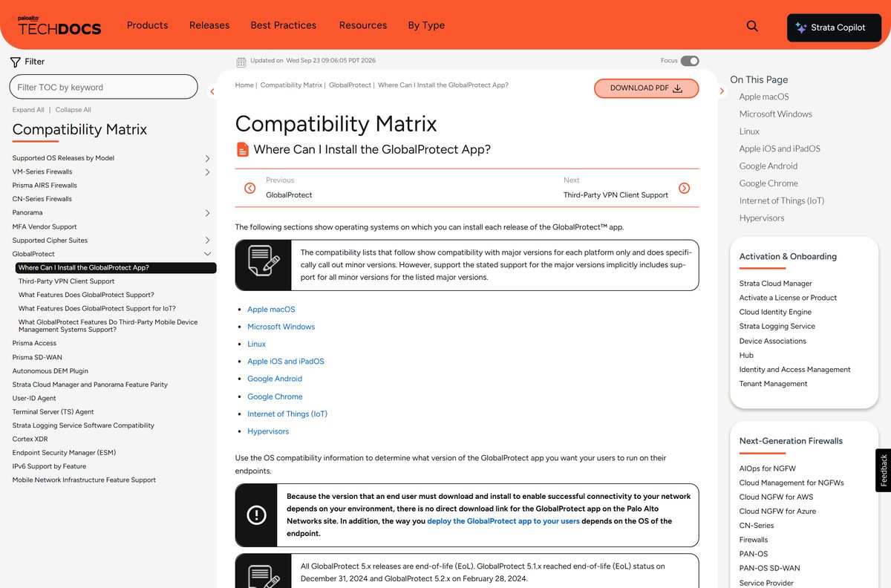Select What Features Does GlobalProtect Support for IoT?
Image resolution: width=891 pixels, height=588 pixels.
pos(97,308)
